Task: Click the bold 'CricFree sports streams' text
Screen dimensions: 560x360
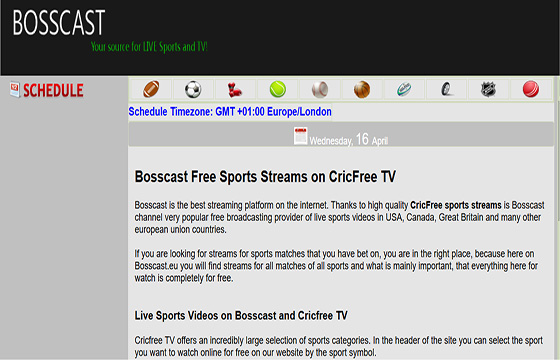Action: pos(456,205)
